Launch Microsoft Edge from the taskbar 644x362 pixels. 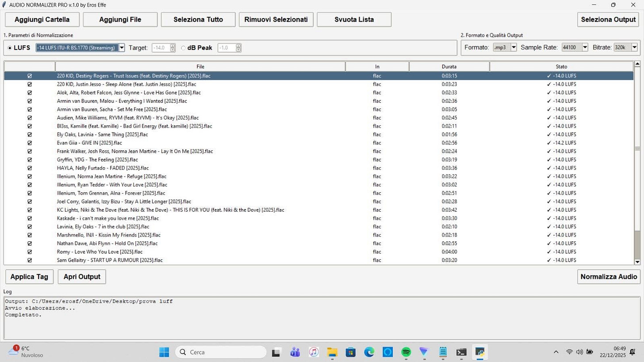pyautogui.click(x=369, y=352)
